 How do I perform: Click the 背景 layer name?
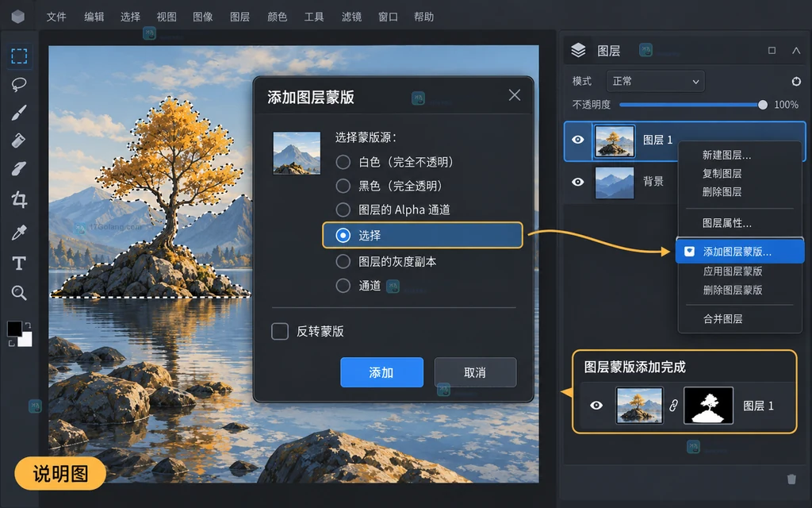653,182
